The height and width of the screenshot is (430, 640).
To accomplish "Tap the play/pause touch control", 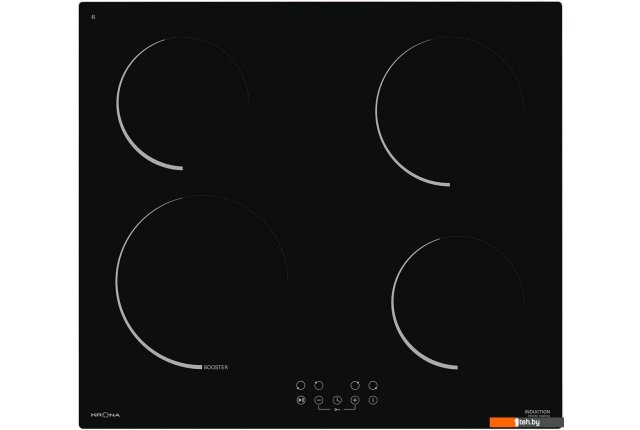I will pos(301,399).
